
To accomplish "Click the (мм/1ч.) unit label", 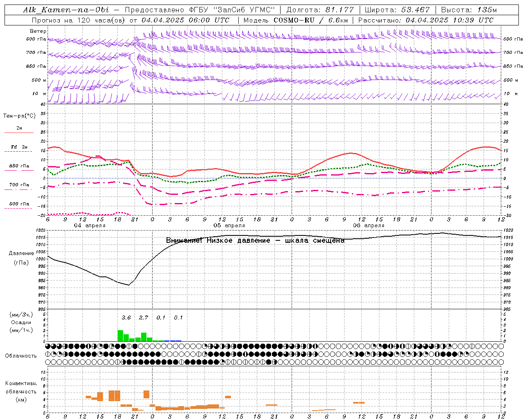I will [x=21, y=330].
